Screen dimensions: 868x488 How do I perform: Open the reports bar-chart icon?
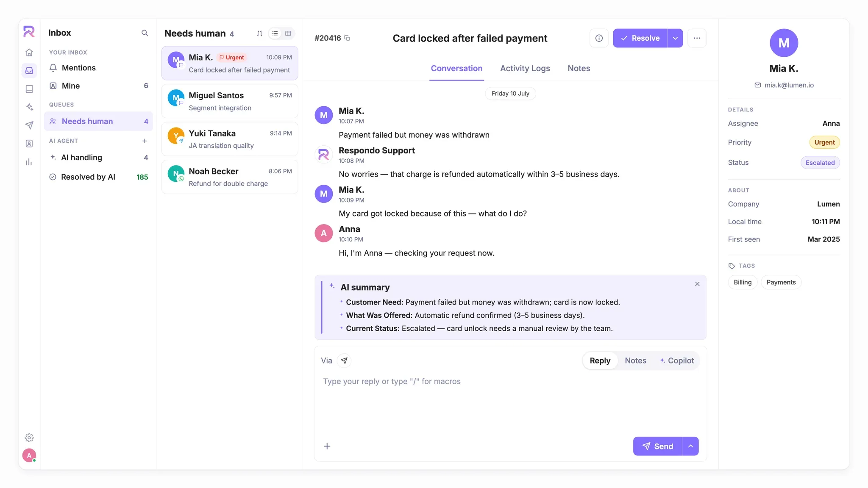pos(29,162)
